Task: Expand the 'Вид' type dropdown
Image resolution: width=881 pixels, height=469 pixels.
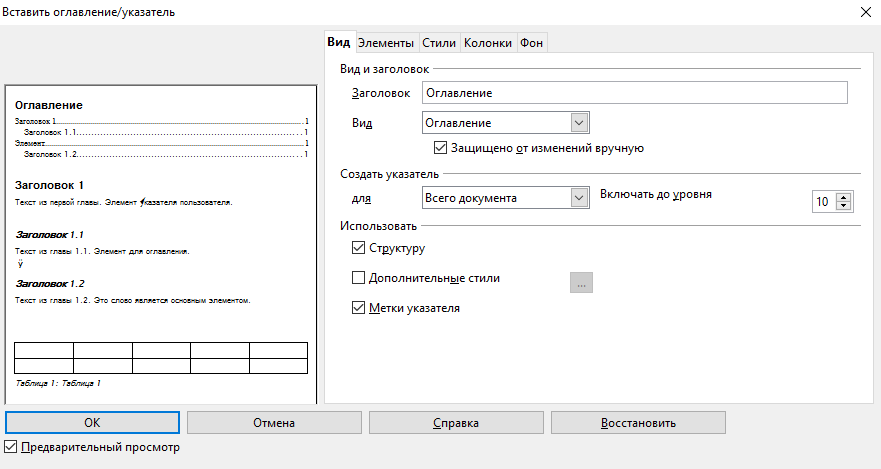Action: (x=578, y=122)
